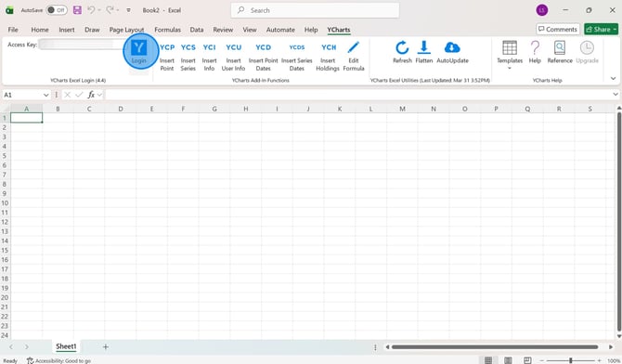Switch to the Page Layout tab

126,30
